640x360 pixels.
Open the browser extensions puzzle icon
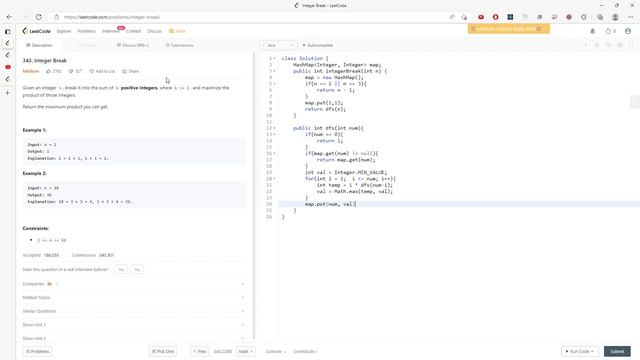tap(584, 17)
